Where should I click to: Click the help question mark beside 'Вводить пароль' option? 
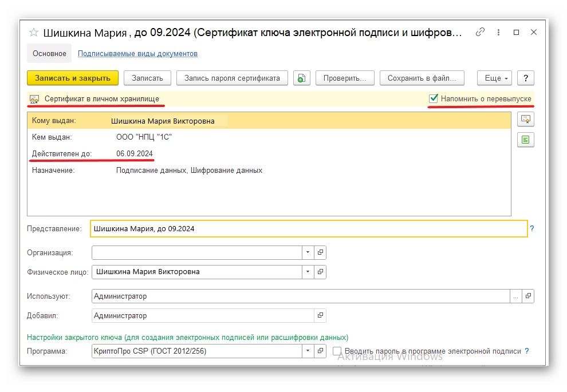pyautogui.click(x=526, y=351)
